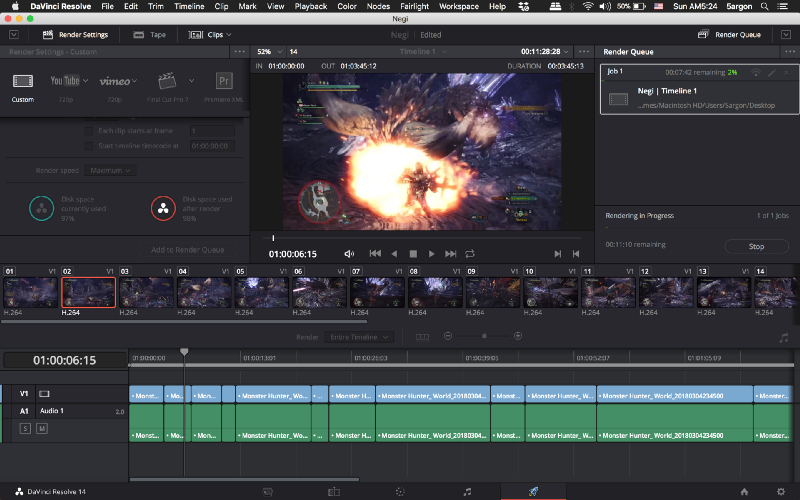Image resolution: width=800 pixels, height=500 pixels.
Task: Choose the Premiere XML preset
Action: pyautogui.click(x=224, y=81)
